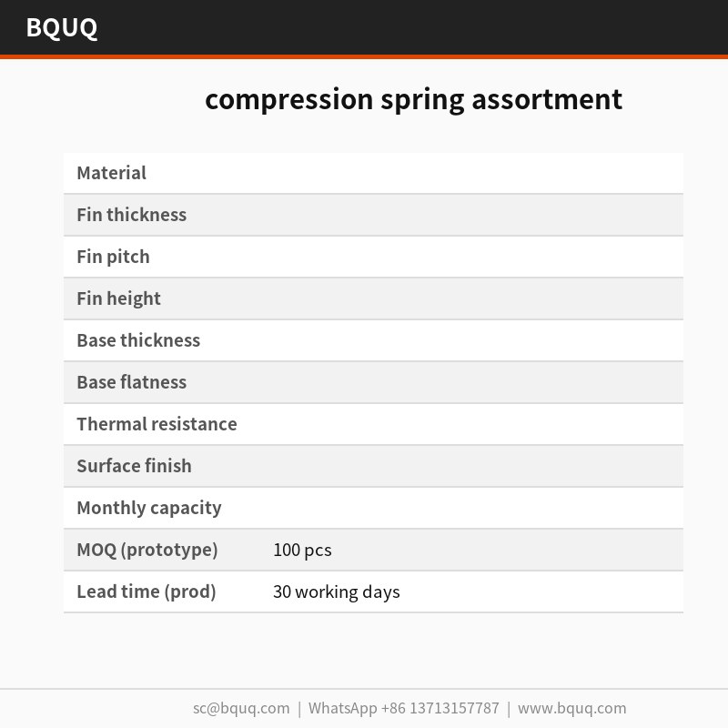Screen dimensions: 728x728
Task: Select the Lead time (prod) label
Action: [x=147, y=591]
